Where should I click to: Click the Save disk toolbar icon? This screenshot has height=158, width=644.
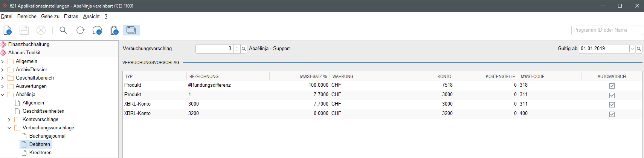pyautogui.click(x=24, y=30)
